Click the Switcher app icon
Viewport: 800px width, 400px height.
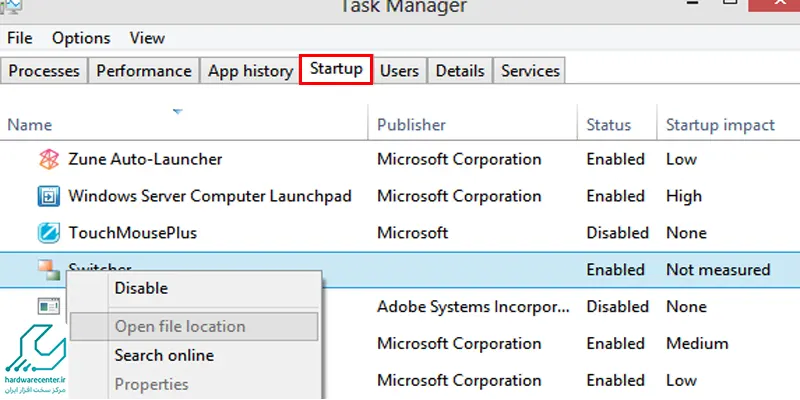pos(49,270)
